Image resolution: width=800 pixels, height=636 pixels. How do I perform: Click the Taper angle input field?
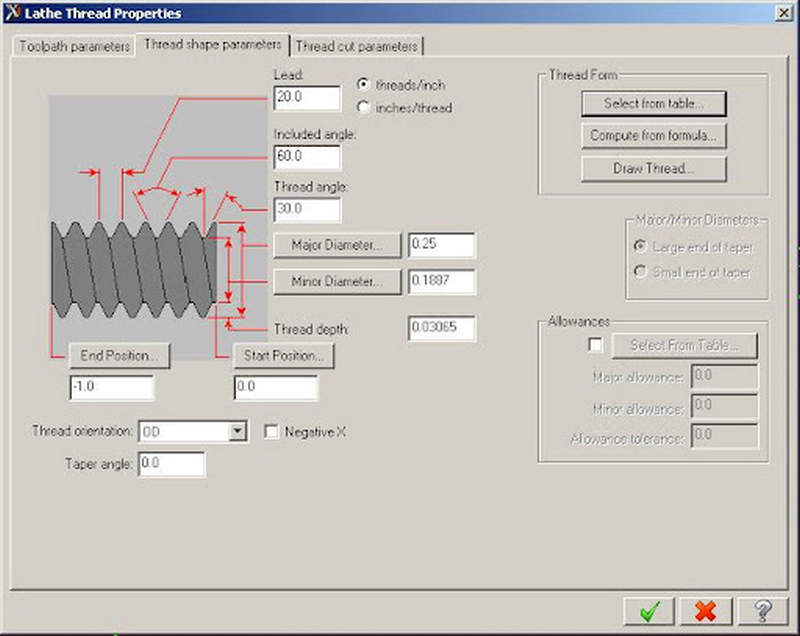[171, 464]
